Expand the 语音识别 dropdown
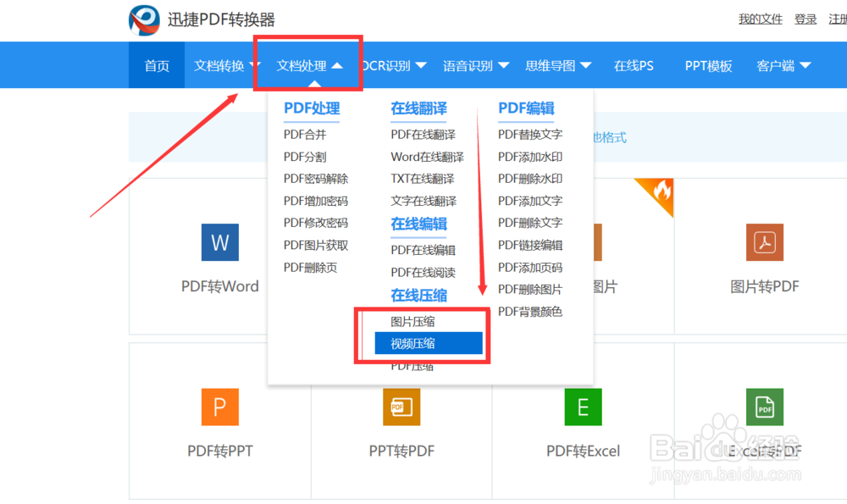 [476, 66]
